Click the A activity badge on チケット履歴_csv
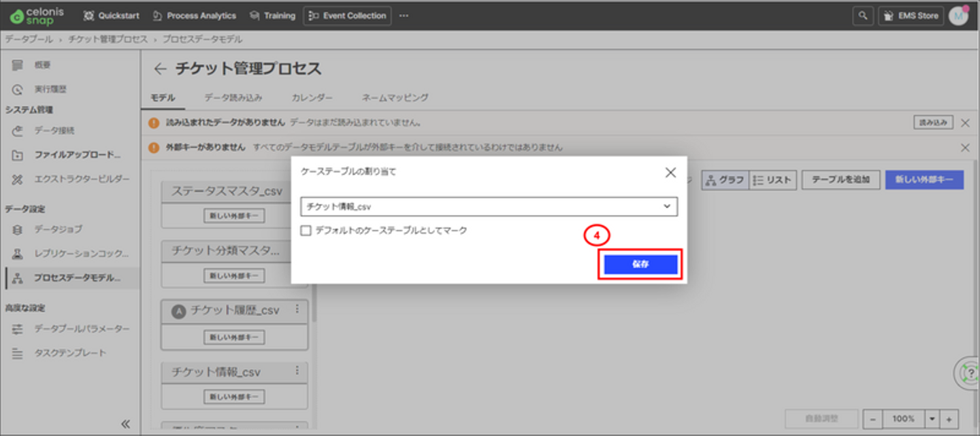This screenshot has width=980, height=436. click(x=178, y=312)
